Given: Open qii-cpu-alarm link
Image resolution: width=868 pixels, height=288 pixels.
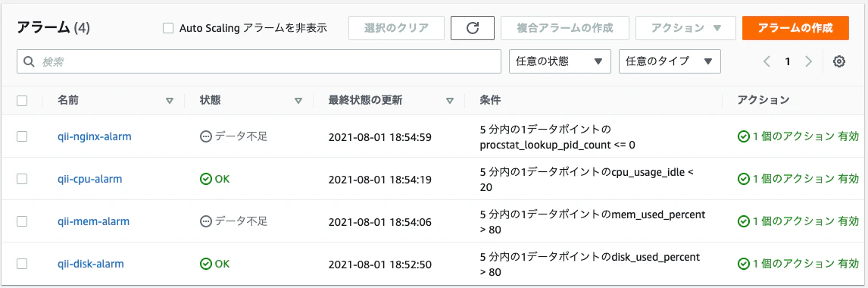Looking at the screenshot, I should 89,179.
